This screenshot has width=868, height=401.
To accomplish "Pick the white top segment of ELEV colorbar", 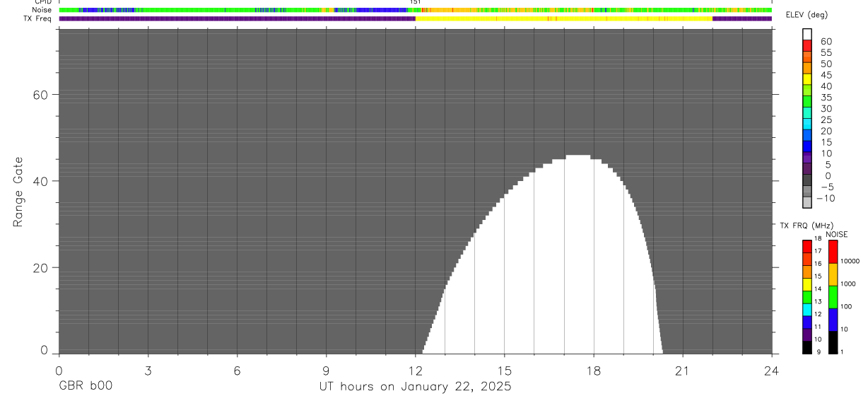I will pos(807,35).
